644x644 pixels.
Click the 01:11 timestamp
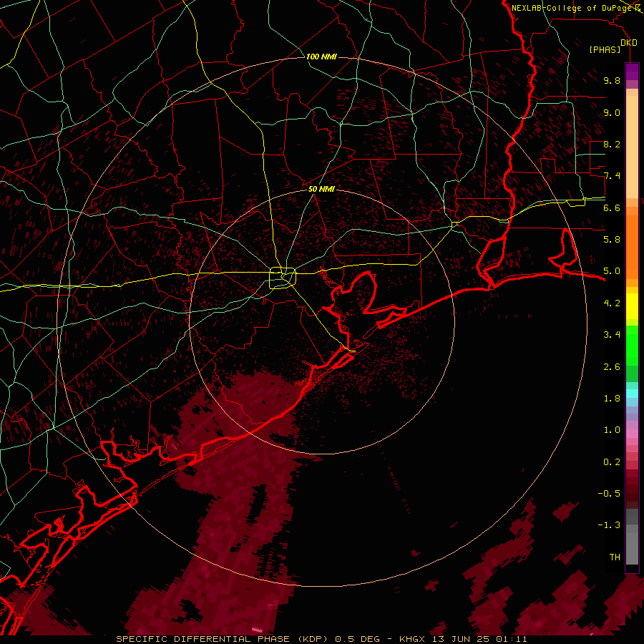[512, 639]
